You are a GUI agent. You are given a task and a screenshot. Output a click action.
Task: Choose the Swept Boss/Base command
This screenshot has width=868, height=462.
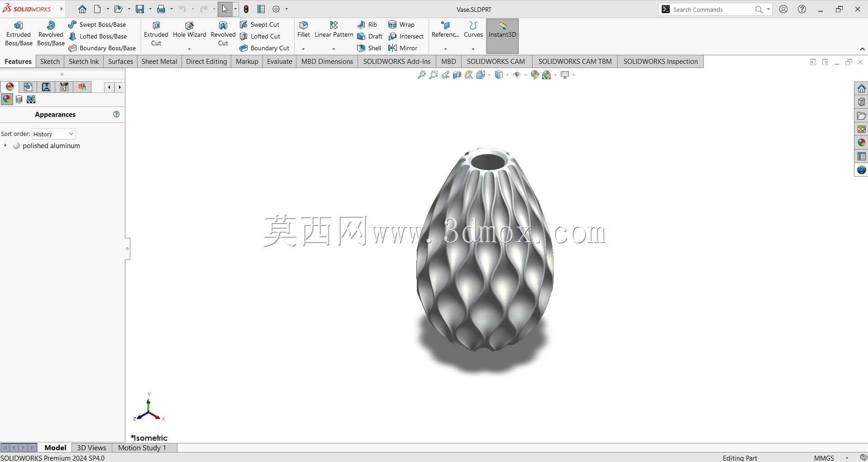(x=97, y=24)
